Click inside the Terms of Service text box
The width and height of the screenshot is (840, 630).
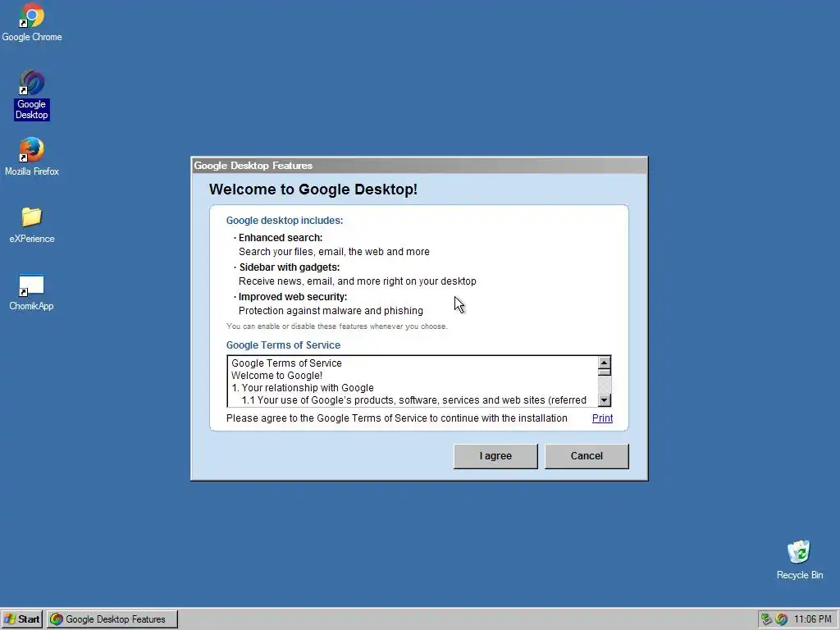pos(413,381)
